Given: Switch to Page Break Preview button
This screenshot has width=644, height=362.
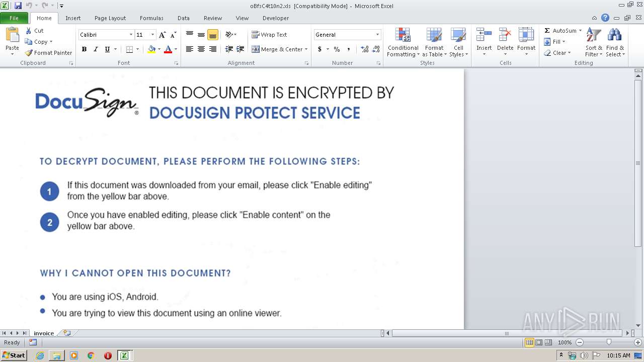Looking at the screenshot, I should click(548, 342).
